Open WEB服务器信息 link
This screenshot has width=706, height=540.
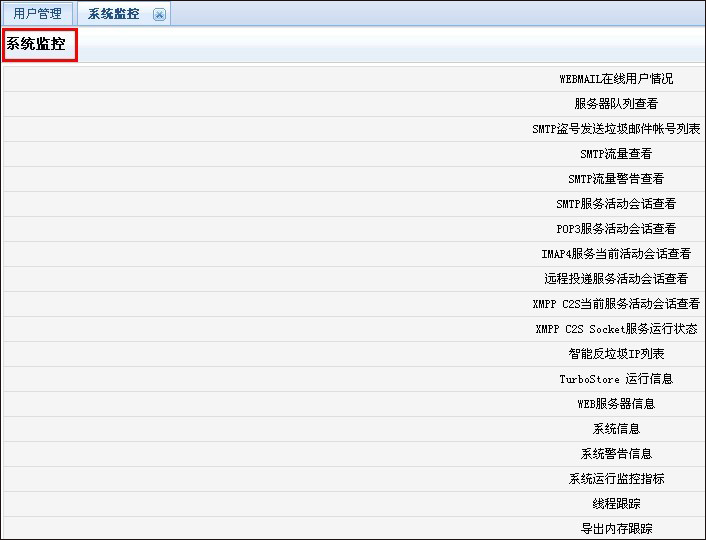coord(616,404)
